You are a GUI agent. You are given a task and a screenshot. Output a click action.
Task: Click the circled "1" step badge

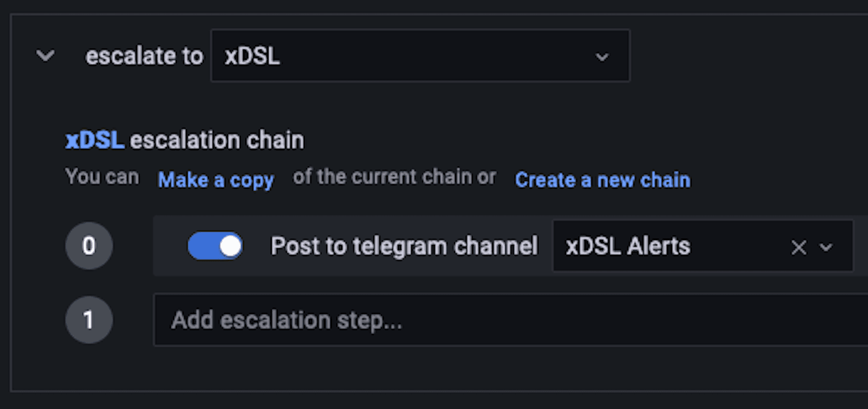(x=89, y=320)
